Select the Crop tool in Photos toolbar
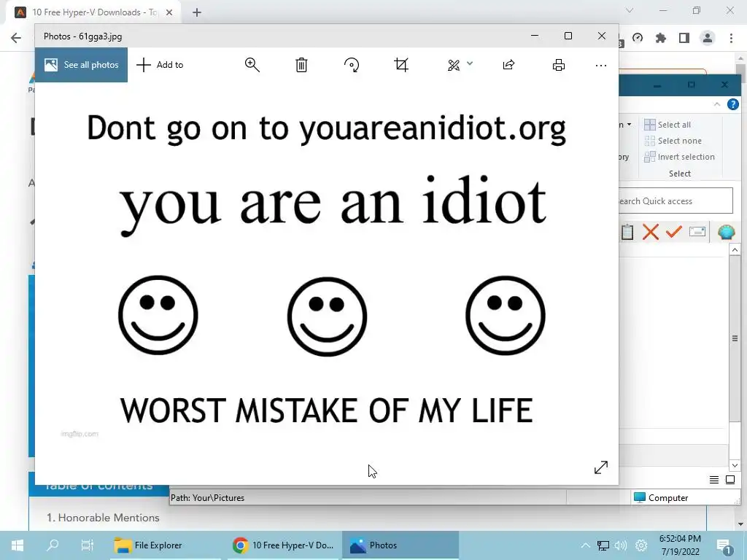The width and height of the screenshot is (747, 560). 401,65
